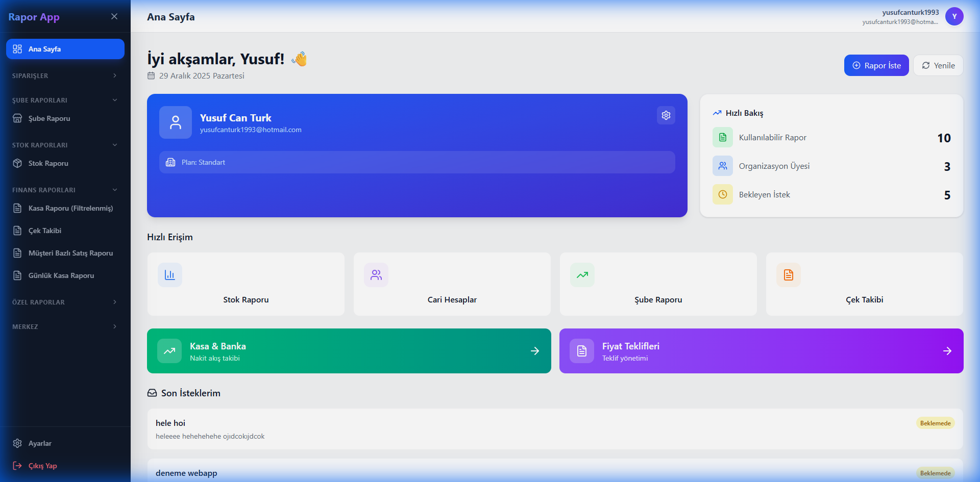The height and width of the screenshot is (482, 980).
Task: Select the Hızlı Bakış trending arrow icon
Action: [x=718, y=113]
